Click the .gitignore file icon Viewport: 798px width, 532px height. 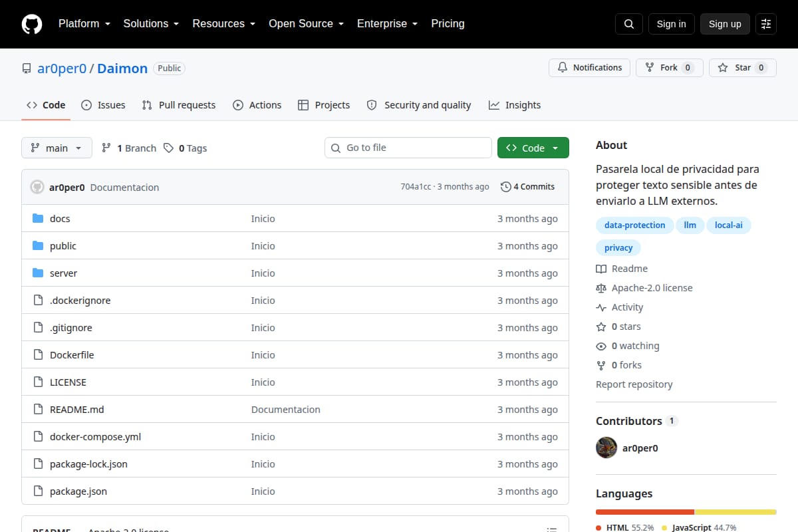point(38,327)
